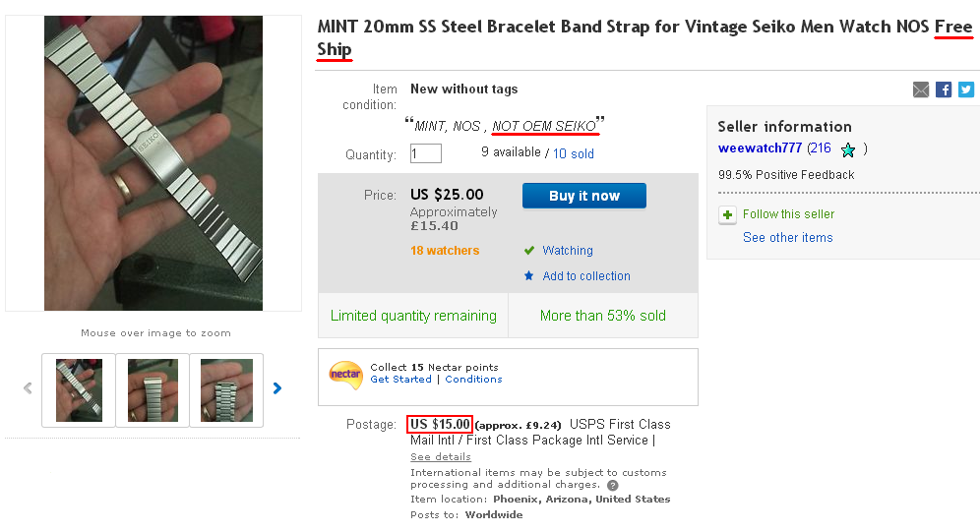Click the customs info question mark icon
Image resolution: width=980 pixels, height=532 pixels.
[x=613, y=485]
